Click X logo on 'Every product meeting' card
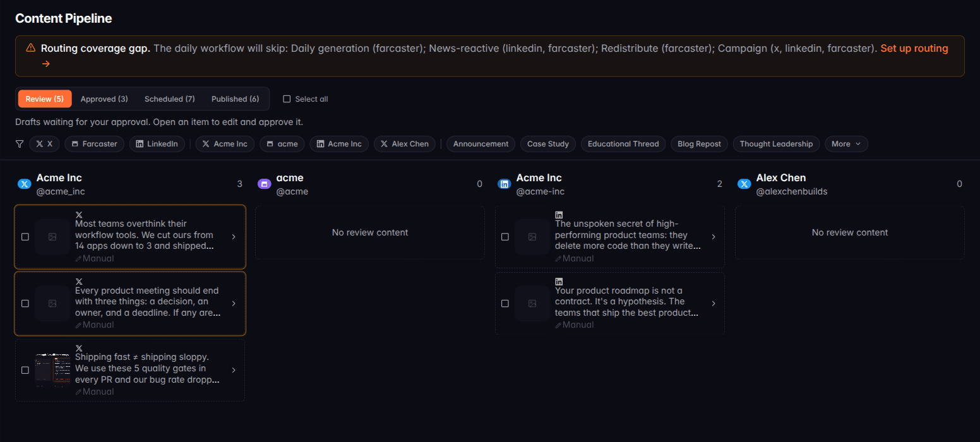 pyautogui.click(x=79, y=281)
